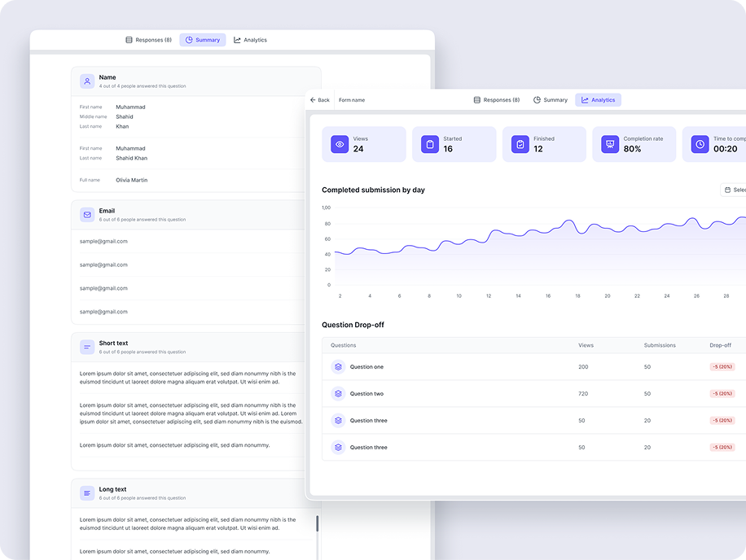Click the Responses list icon in back window
This screenshot has height=560, width=746.
click(129, 40)
